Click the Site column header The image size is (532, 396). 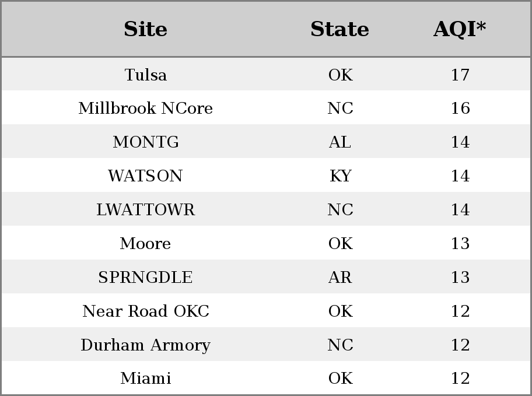146,29
